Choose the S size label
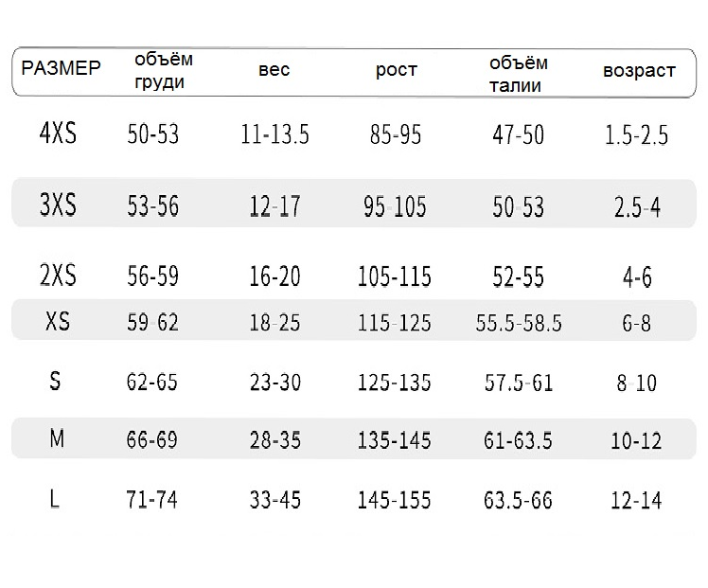The height and width of the screenshot is (588, 708). click(x=55, y=381)
